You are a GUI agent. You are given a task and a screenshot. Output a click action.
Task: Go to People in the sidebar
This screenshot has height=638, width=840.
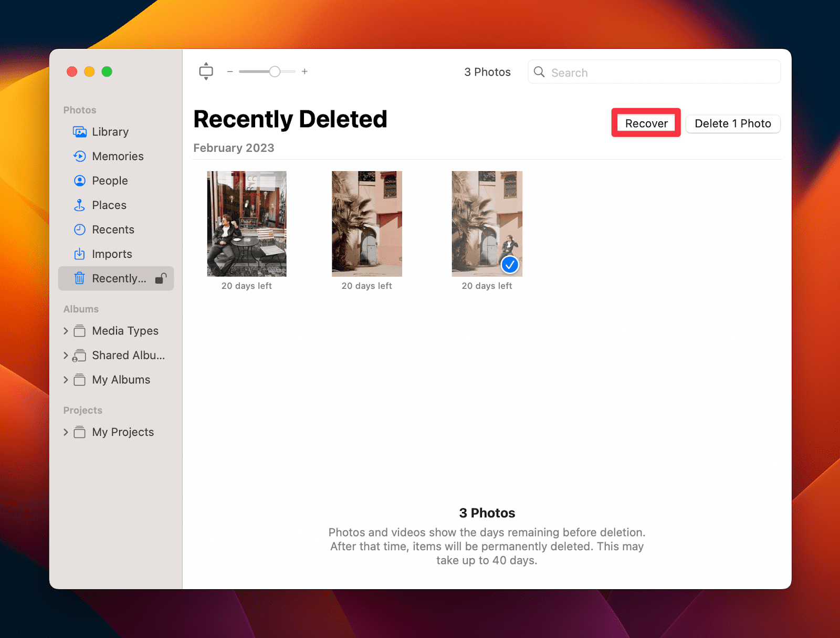[116, 181]
